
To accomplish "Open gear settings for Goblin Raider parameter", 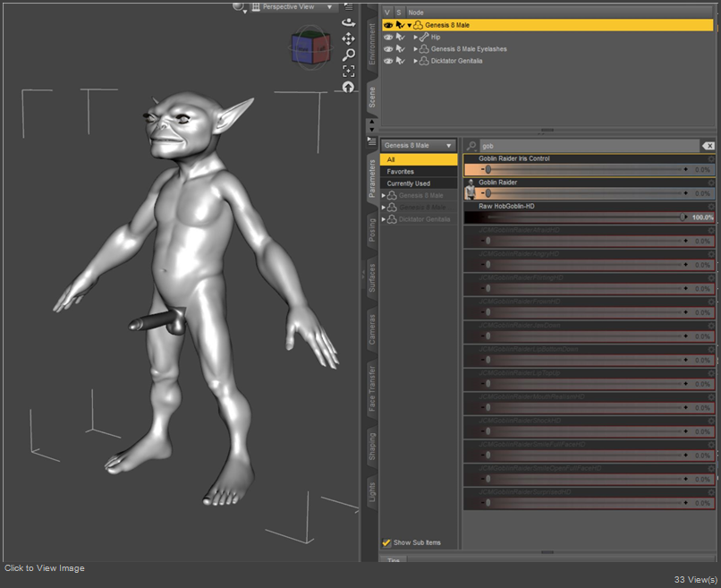I will point(711,183).
